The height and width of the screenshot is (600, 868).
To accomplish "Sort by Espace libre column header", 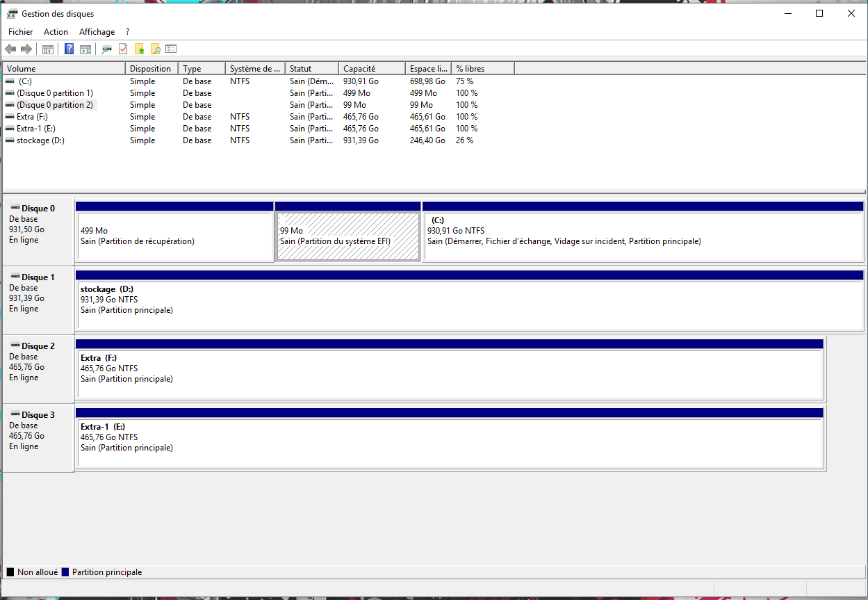I will tap(429, 69).
